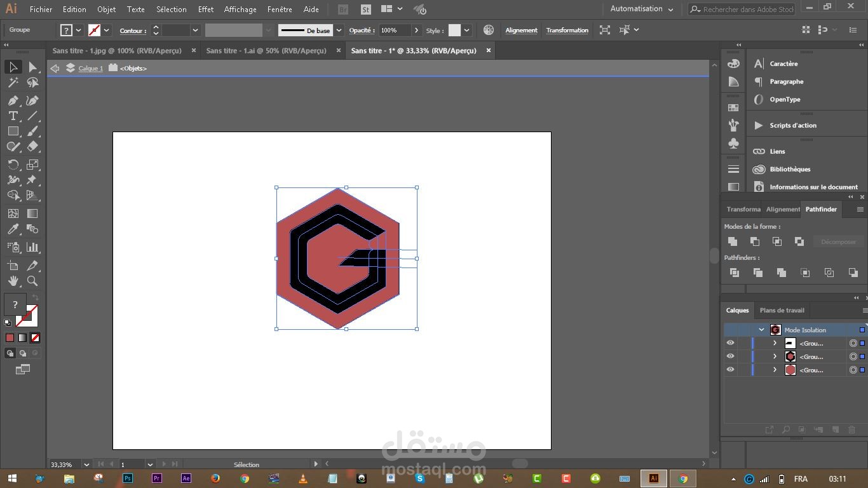This screenshot has height=488, width=868.
Task: Hide the third <Grou...> layer (red hexagon thumbnail)
Action: [730, 370]
